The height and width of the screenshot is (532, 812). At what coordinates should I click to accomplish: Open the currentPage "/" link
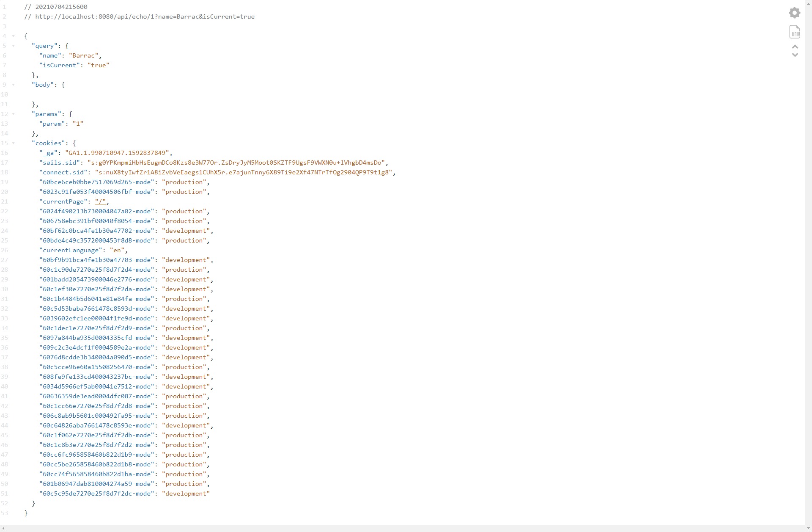click(100, 201)
